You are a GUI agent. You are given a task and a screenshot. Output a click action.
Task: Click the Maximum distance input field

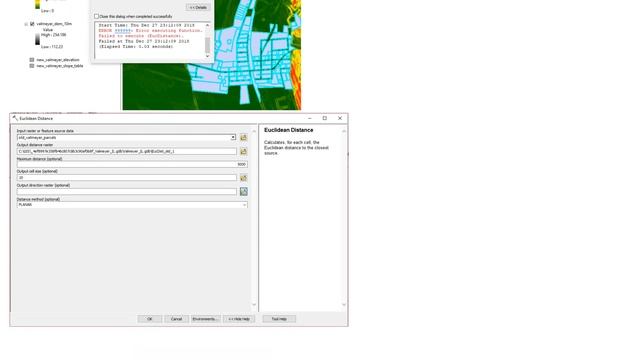click(132, 164)
